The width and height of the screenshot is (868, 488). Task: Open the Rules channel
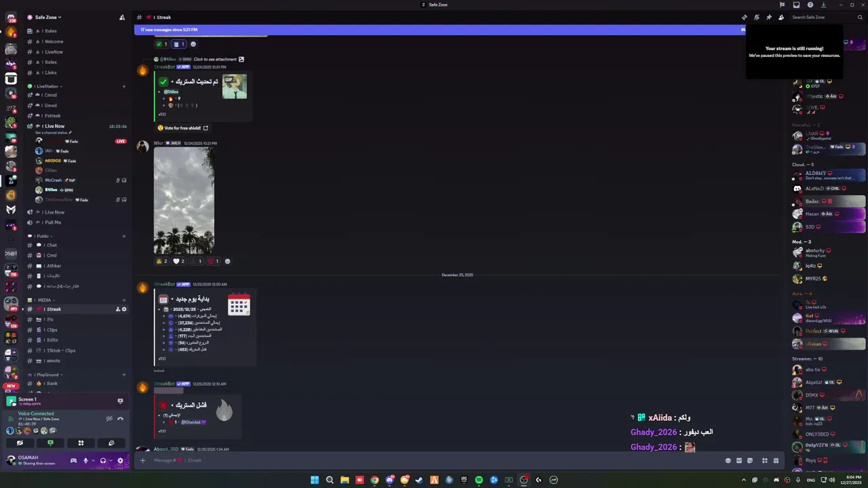click(x=75, y=31)
